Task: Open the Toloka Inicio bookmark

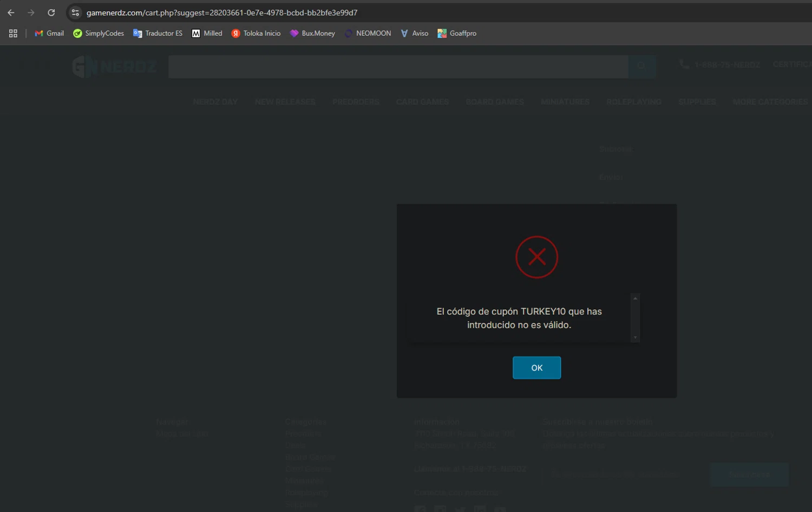Action: pyautogui.click(x=256, y=34)
